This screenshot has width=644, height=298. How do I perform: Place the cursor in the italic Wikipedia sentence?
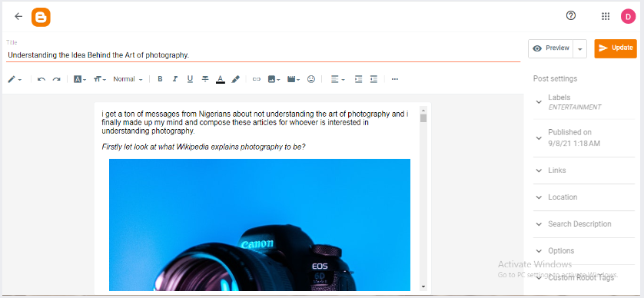point(204,147)
